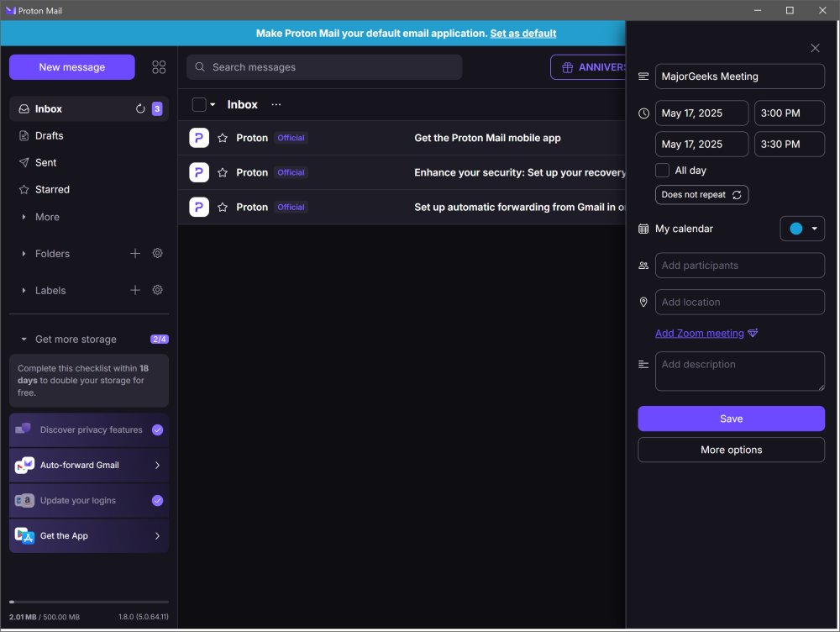Click the premium diamond icon by Zoom link
This screenshot has width=840, height=632.
pyautogui.click(x=753, y=334)
